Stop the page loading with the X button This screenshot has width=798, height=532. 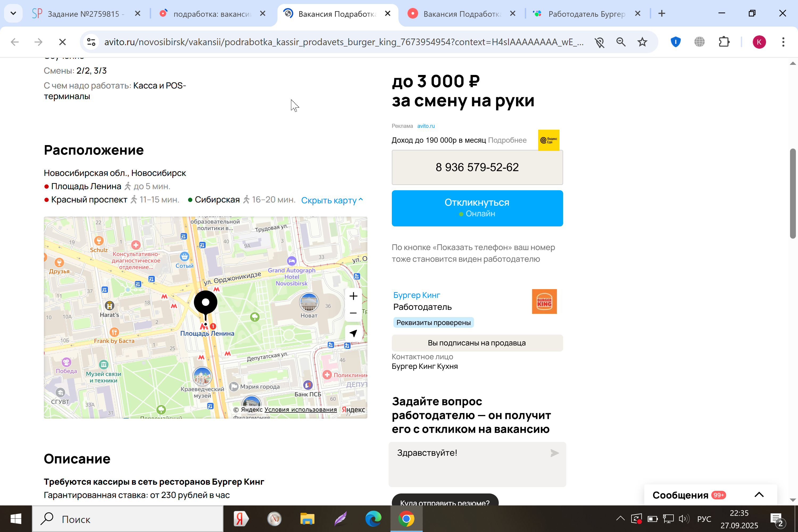click(x=63, y=42)
